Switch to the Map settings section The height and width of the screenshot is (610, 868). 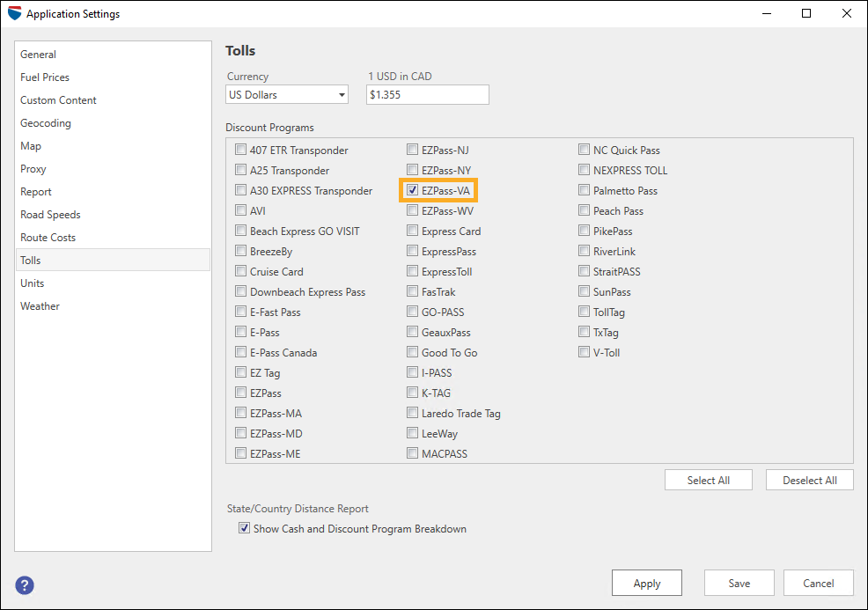click(30, 145)
